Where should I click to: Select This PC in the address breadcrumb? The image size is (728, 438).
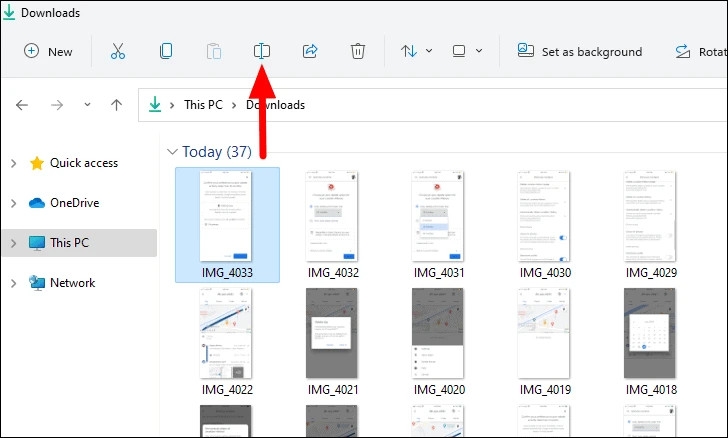click(x=203, y=105)
